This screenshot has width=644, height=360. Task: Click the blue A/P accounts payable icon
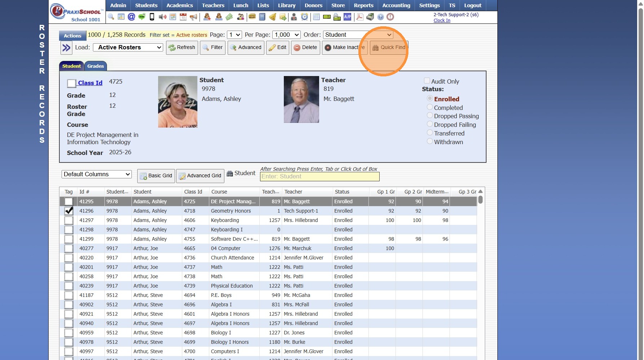(348, 17)
